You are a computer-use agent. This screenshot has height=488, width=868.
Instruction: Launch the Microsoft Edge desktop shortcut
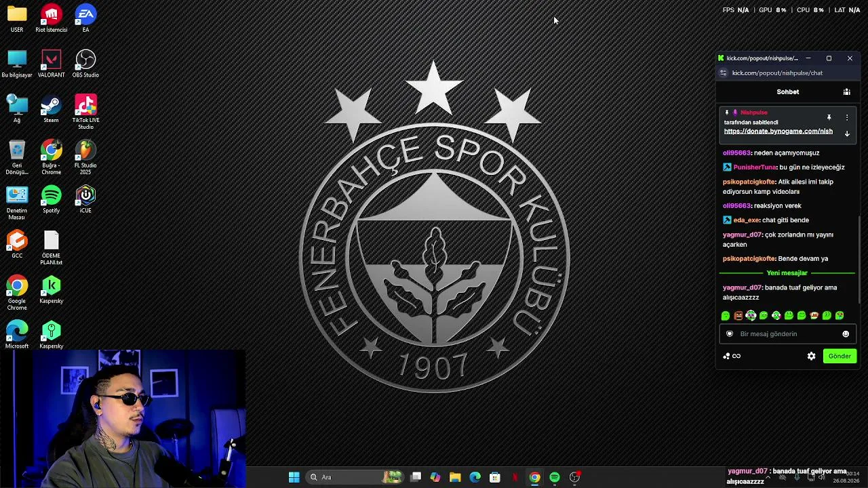coord(17,335)
